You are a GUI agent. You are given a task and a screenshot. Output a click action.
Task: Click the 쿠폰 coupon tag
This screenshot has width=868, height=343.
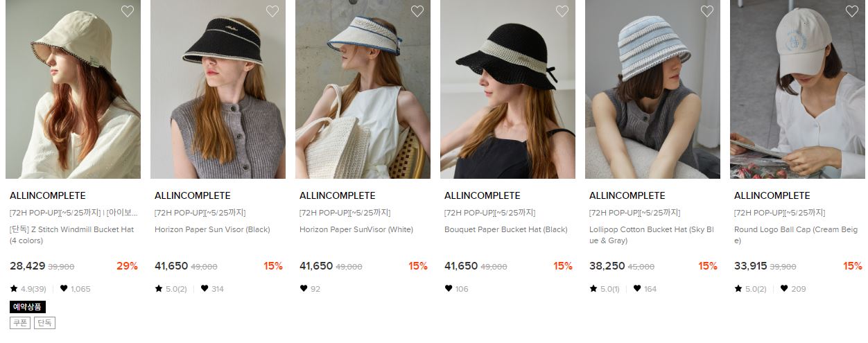[x=20, y=323]
